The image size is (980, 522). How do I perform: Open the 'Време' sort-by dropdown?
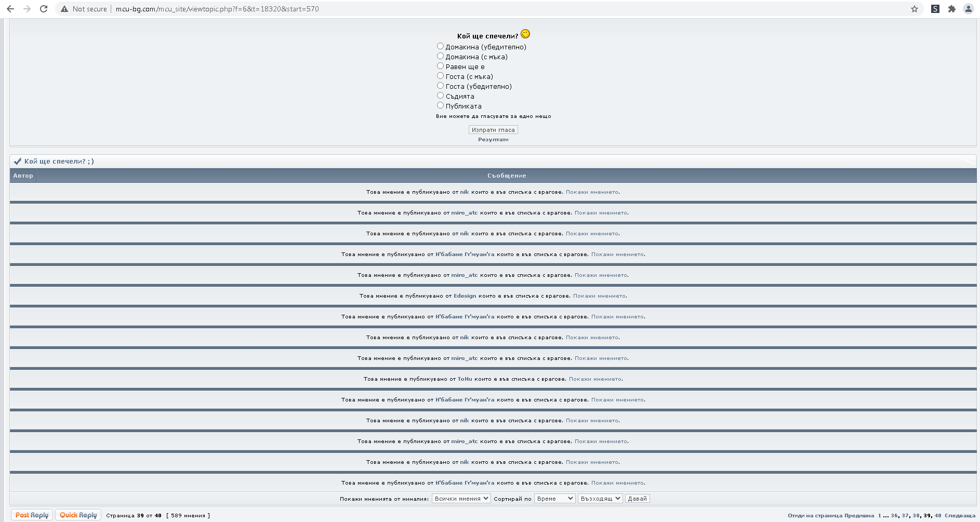tap(554, 499)
